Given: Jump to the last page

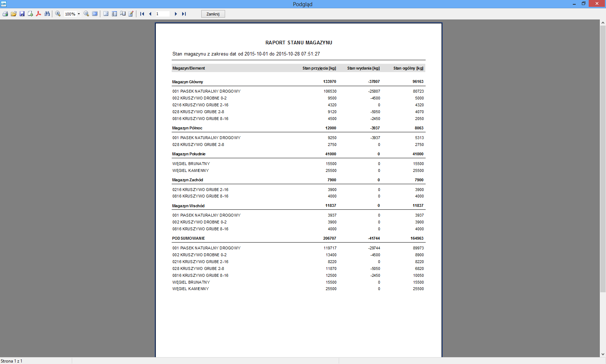Looking at the screenshot, I should pyautogui.click(x=184, y=14).
